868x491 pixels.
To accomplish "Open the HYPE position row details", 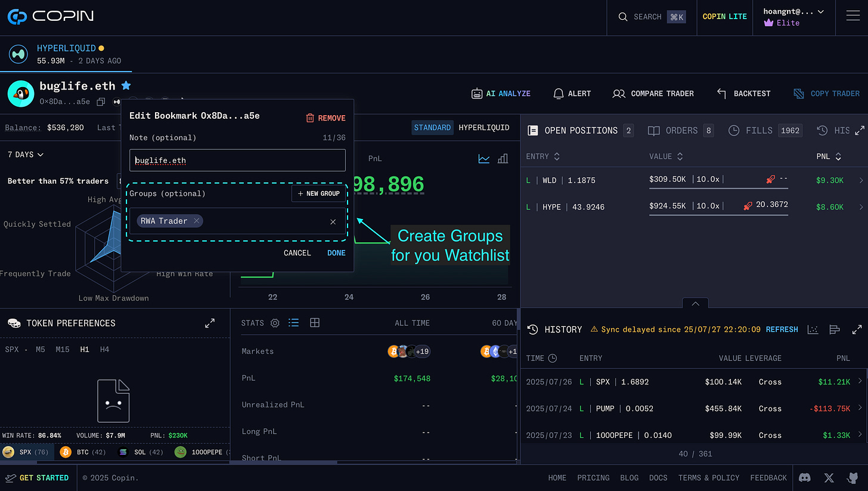I will pos(694,206).
